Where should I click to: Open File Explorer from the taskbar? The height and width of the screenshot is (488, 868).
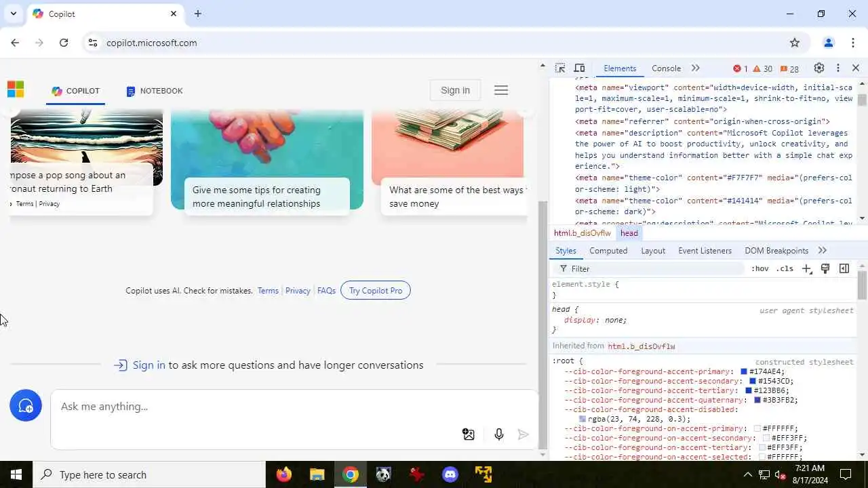coord(317,474)
